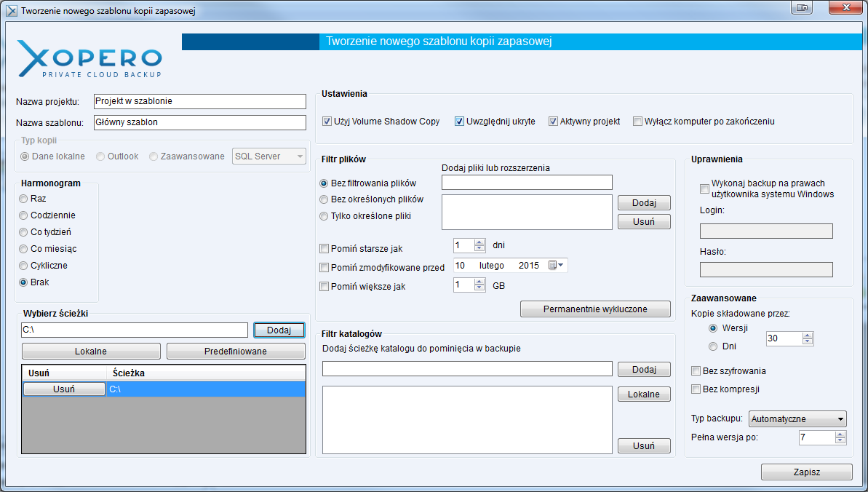Decrease the Pomiń większe jak GB value
Screen dimensions: 868x492
(479, 288)
